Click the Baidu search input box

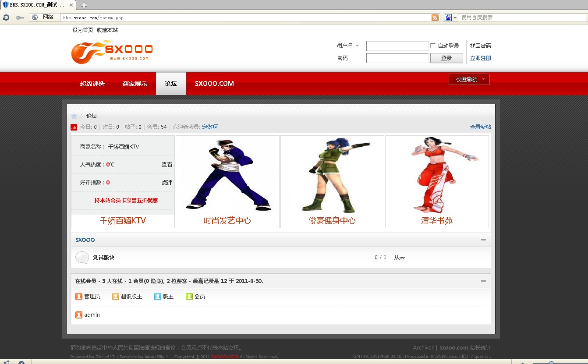(x=522, y=18)
